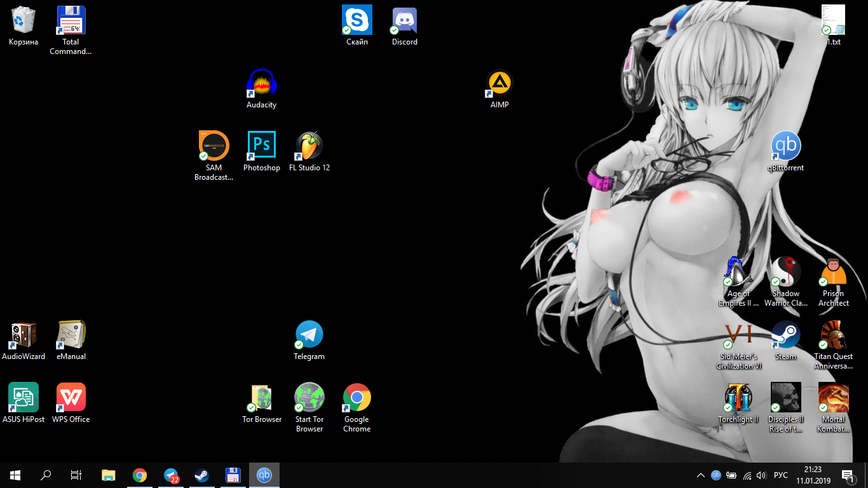Open the Action Center notifications icon
The height and width of the screenshot is (488, 868).
point(848,475)
